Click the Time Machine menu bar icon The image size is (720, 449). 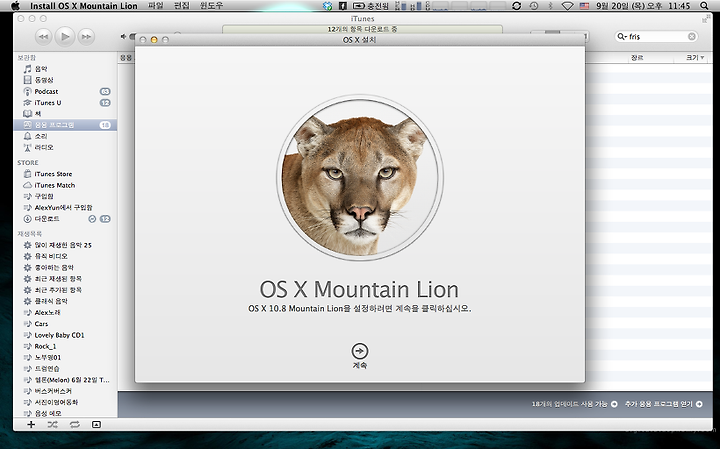click(x=534, y=6)
